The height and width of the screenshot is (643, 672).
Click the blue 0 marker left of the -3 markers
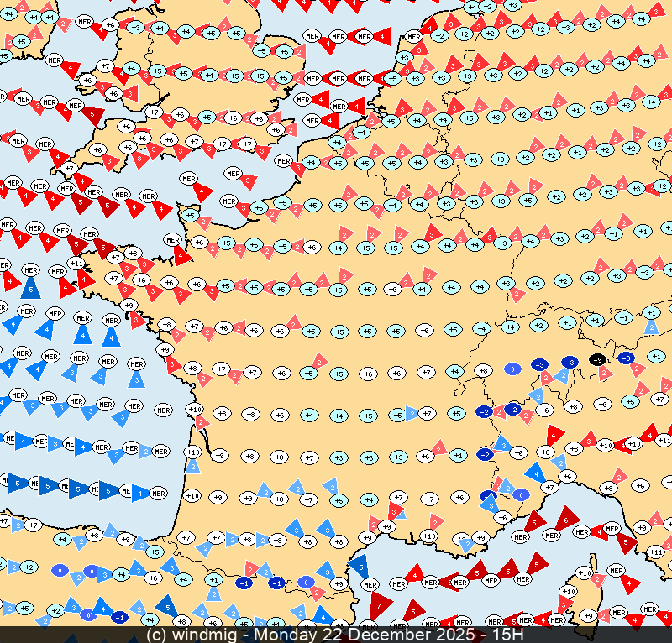click(x=512, y=369)
